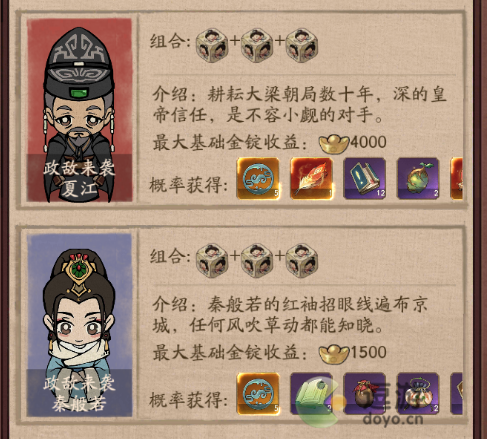Tap the brown pouch reward item

click(x=365, y=394)
